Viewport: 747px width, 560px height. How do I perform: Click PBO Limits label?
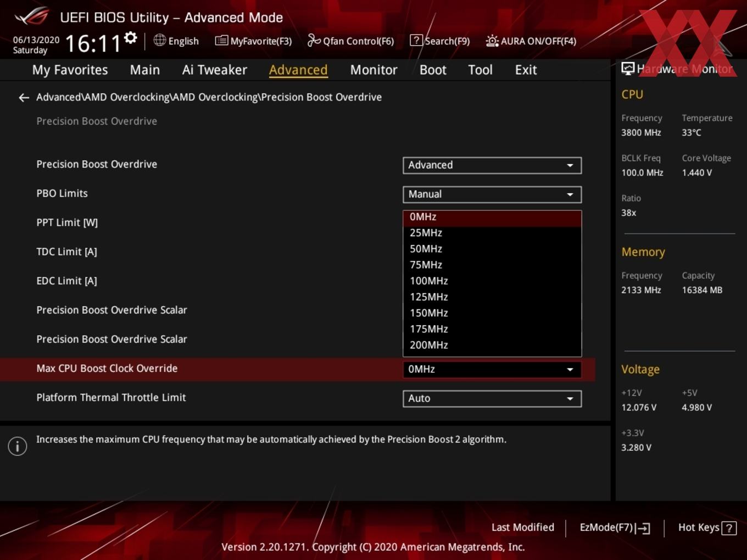pyautogui.click(x=62, y=193)
